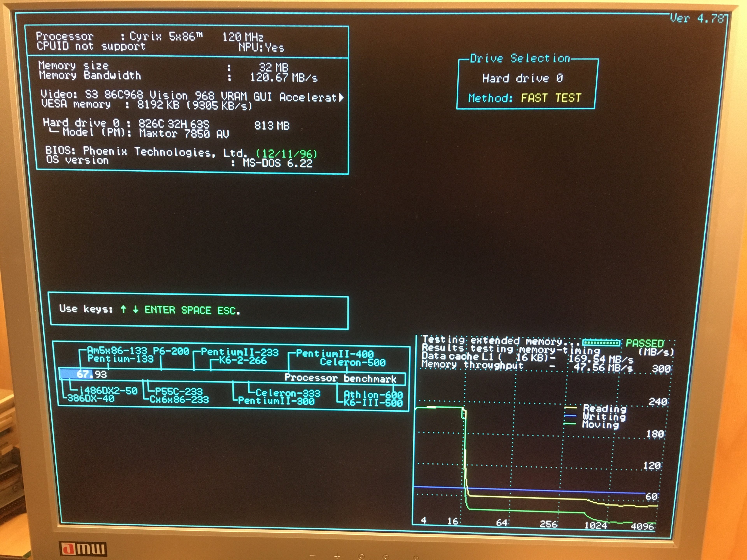The image size is (747, 560).
Task: Click the green Moving legend swatch
Action: tap(570, 424)
